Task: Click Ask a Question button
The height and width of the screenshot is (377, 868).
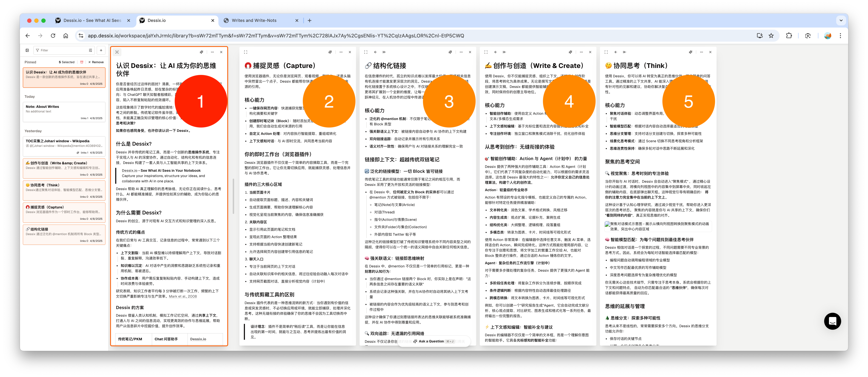Action: click(434, 341)
